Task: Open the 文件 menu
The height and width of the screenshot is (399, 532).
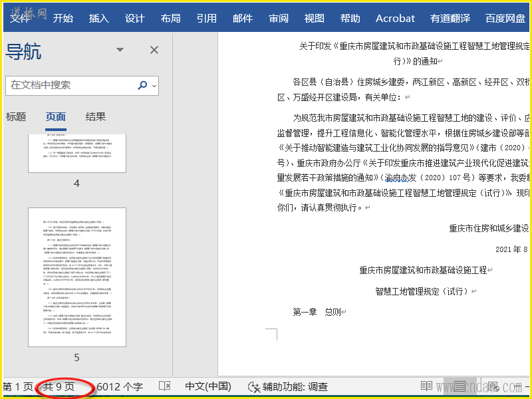Action: 20,19
